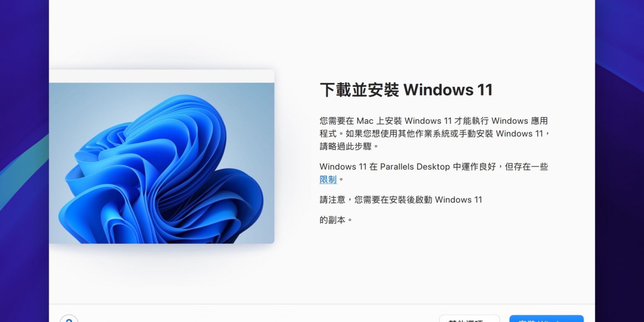This screenshot has width=644, height=322.
Task: Click the 請略過此步驟 sentence
Action: pyautogui.click(x=349, y=146)
